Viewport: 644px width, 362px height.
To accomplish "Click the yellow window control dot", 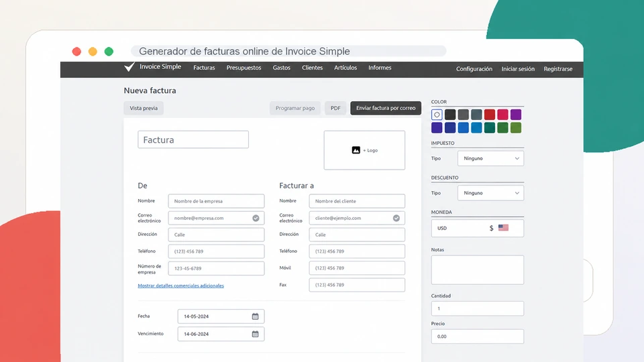I will point(93,52).
